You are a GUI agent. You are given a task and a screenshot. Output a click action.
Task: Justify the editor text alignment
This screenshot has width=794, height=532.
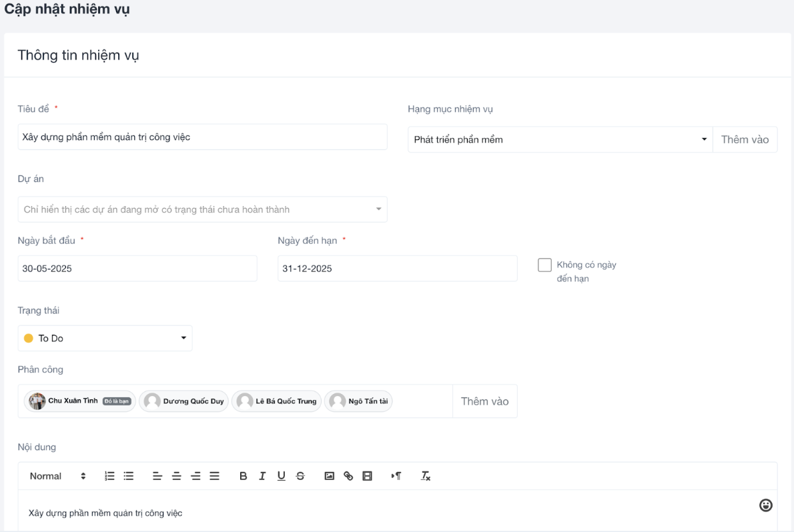[x=214, y=476]
